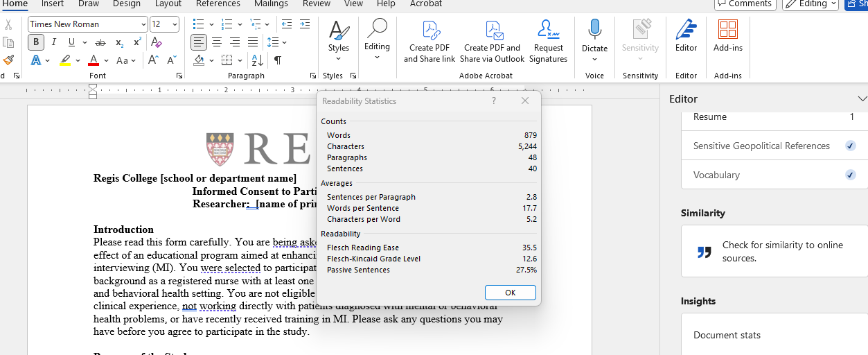868x355 pixels.
Task: Click OK in Readability Statistics dialog
Action: (x=510, y=293)
